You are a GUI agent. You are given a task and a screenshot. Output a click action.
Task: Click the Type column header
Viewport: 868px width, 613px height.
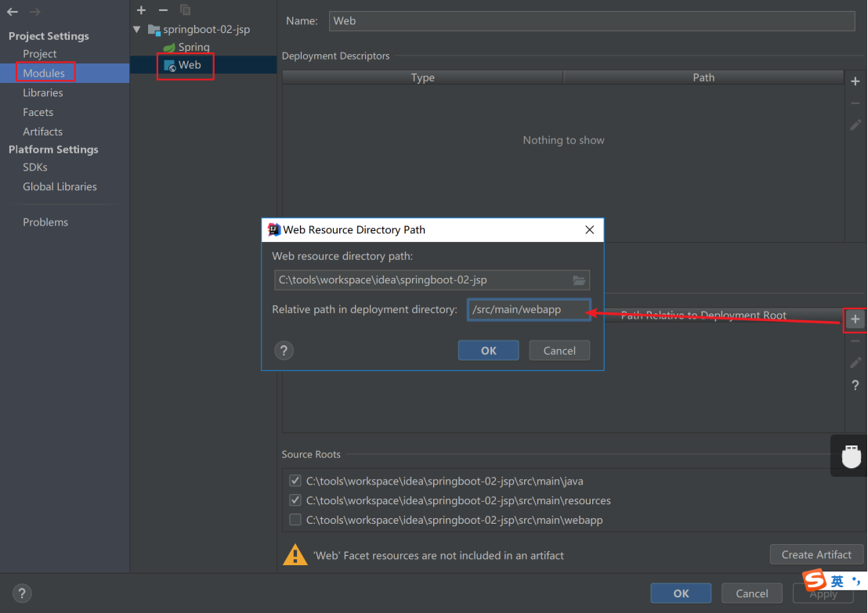tap(422, 78)
